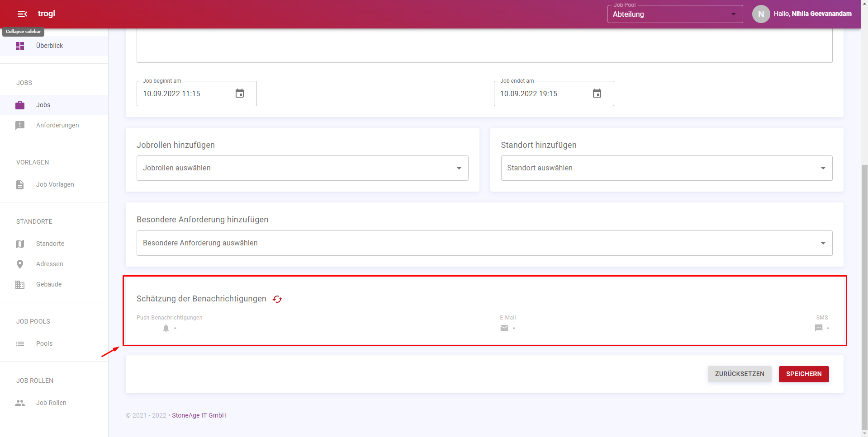Open the Gebäude sidebar entry

49,284
